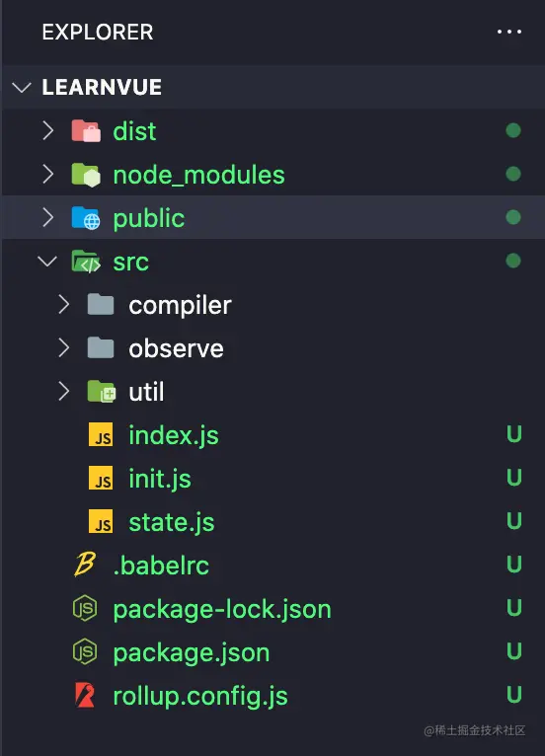
Task: Expand the compiler folder chevron
Action: (63, 305)
